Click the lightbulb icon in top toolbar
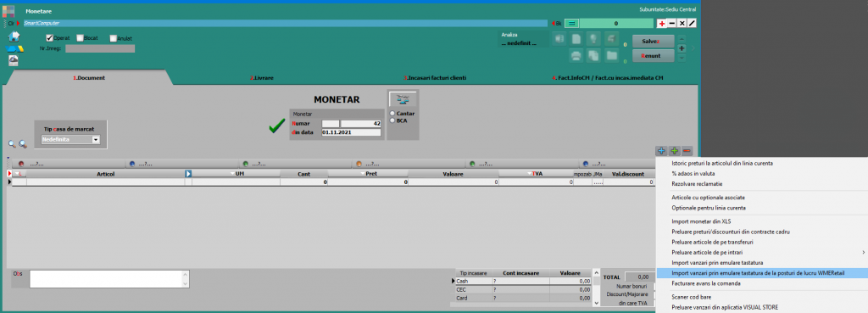This screenshot has height=313, width=868. tap(593, 39)
